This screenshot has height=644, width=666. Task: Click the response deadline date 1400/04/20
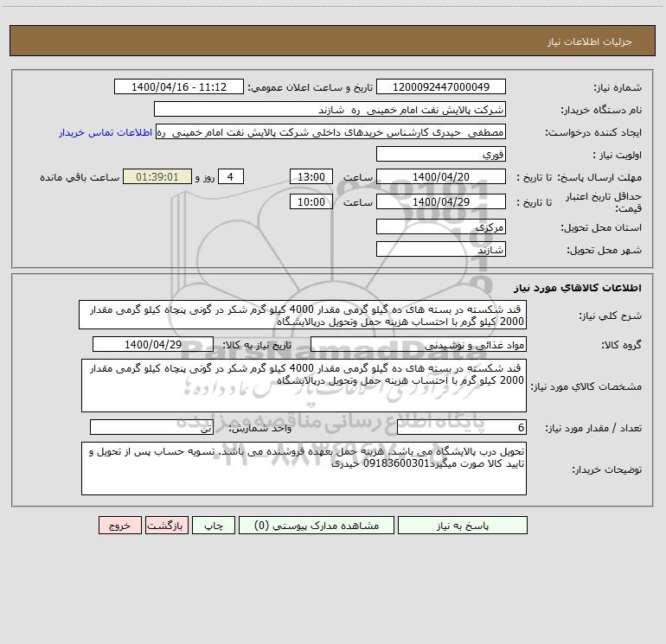point(441,176)
